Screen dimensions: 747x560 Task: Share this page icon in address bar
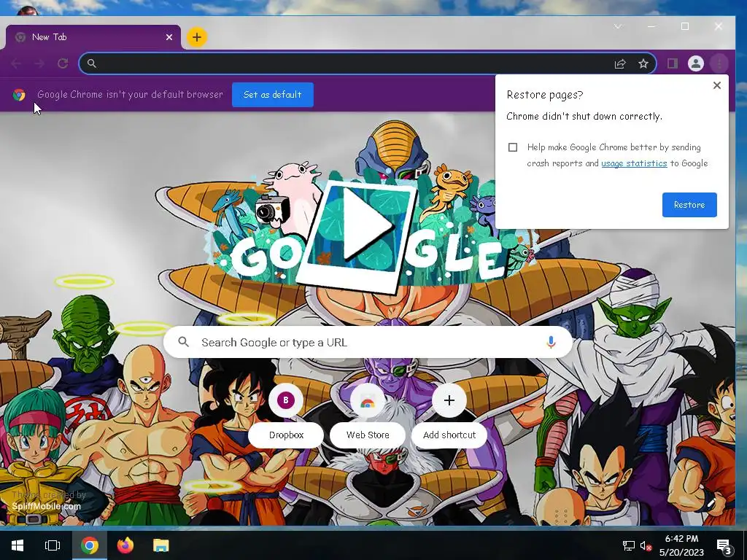(x=620, y=64)
